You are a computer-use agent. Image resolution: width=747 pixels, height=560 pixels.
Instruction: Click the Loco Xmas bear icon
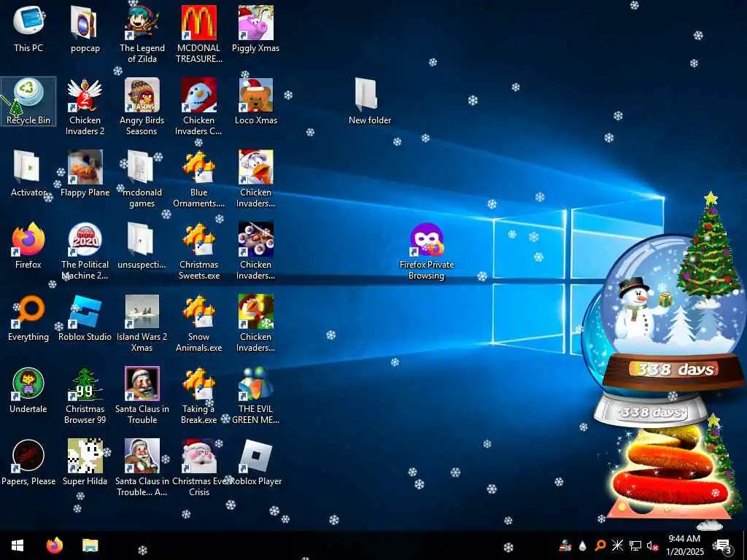(256, 101)
